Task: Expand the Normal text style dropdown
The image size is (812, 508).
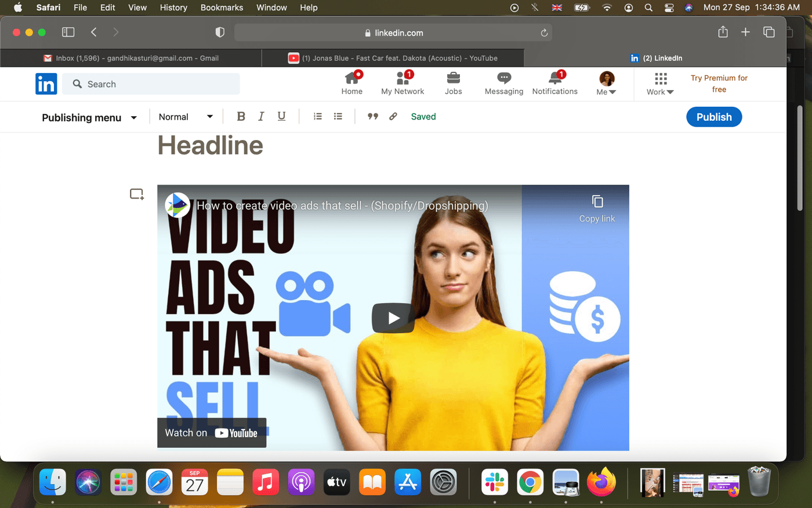Action: (x=186, y=116)
